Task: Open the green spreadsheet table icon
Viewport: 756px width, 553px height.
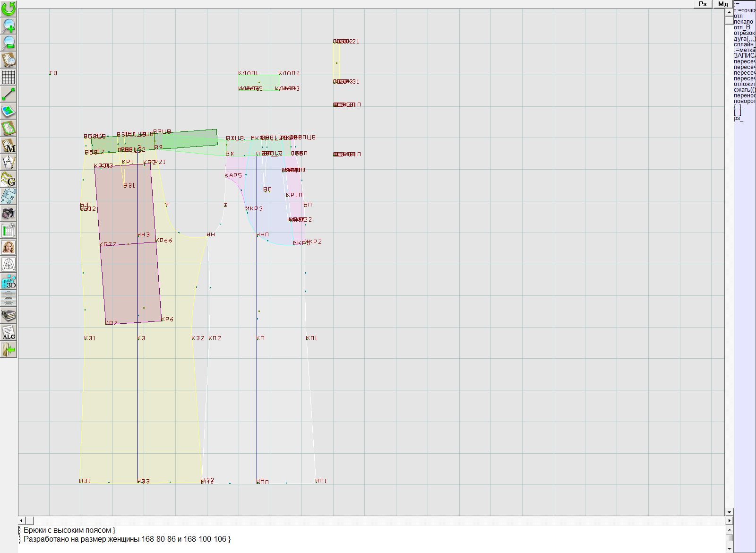Action: coord(9,231)
